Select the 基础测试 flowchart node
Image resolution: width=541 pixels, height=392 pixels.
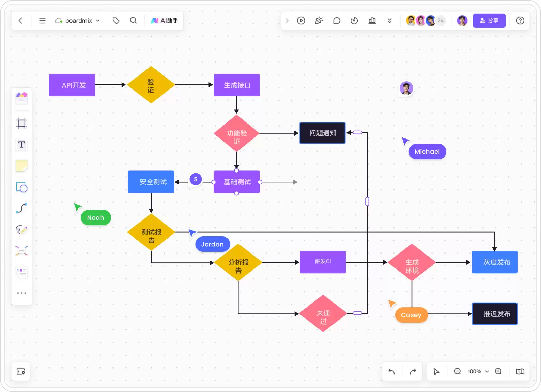pyautogui.click(x=237, y=182)
